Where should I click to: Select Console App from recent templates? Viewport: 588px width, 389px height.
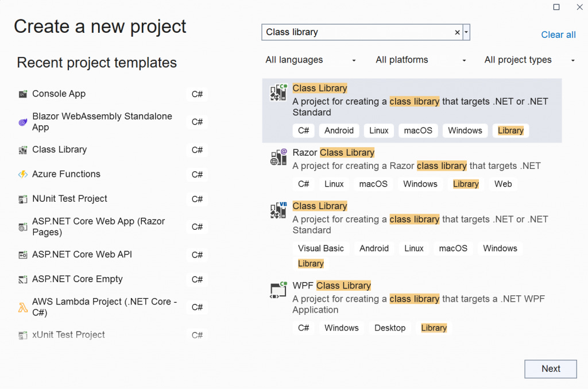pos(59,94)
